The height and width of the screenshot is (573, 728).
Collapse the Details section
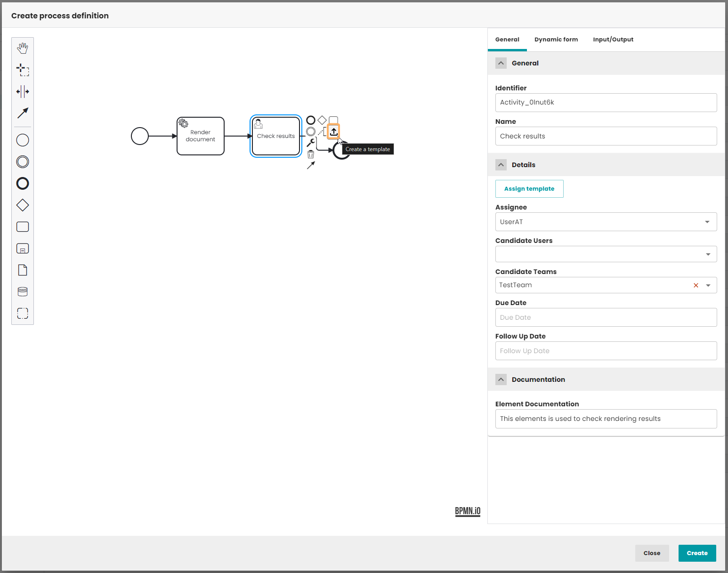pos(501,165)
